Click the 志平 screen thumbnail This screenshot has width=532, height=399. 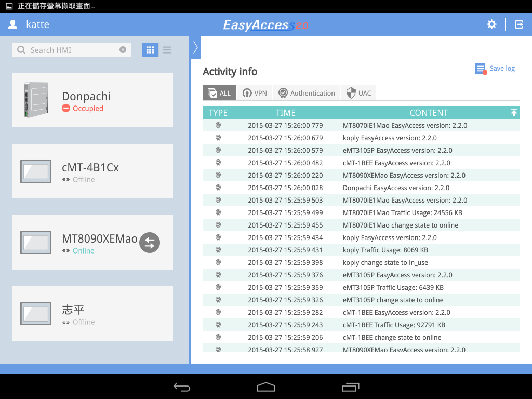36,314
